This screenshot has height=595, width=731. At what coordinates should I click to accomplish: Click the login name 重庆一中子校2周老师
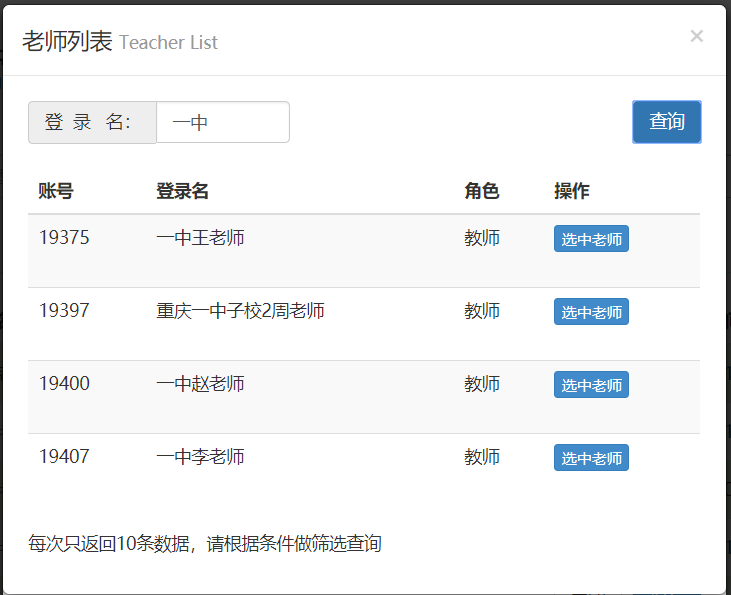click(241, 311)
